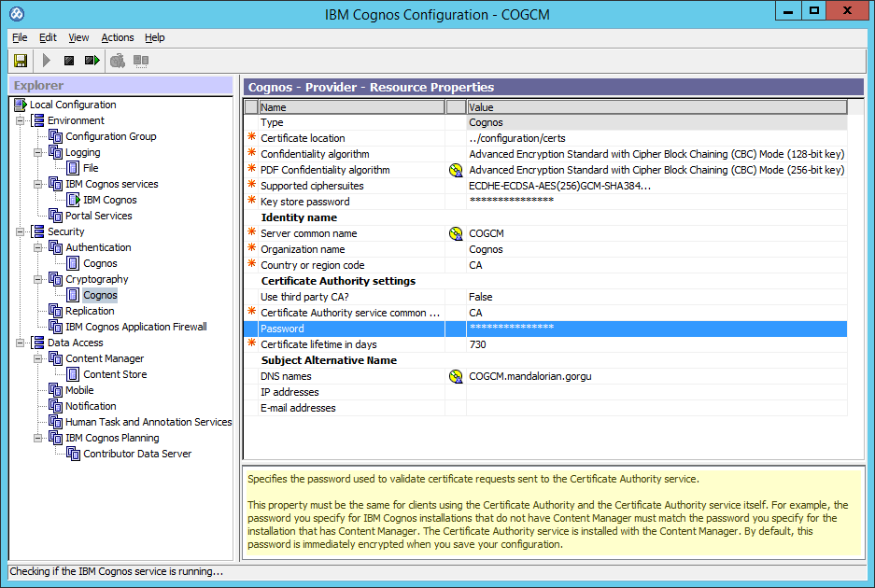The height and width of the screenshot is (588, 875).
Task: Collapse the IBM Cognos services node
Action: tap(38, 184)
